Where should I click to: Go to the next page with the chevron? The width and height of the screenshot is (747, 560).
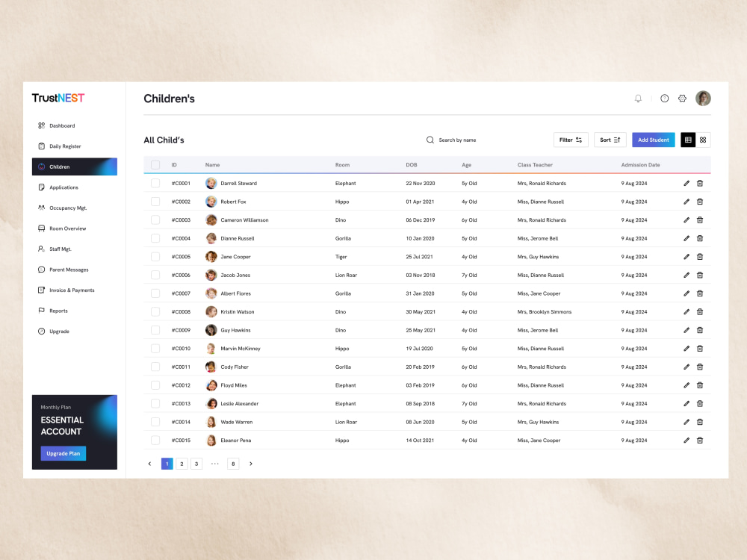point(251,464)
